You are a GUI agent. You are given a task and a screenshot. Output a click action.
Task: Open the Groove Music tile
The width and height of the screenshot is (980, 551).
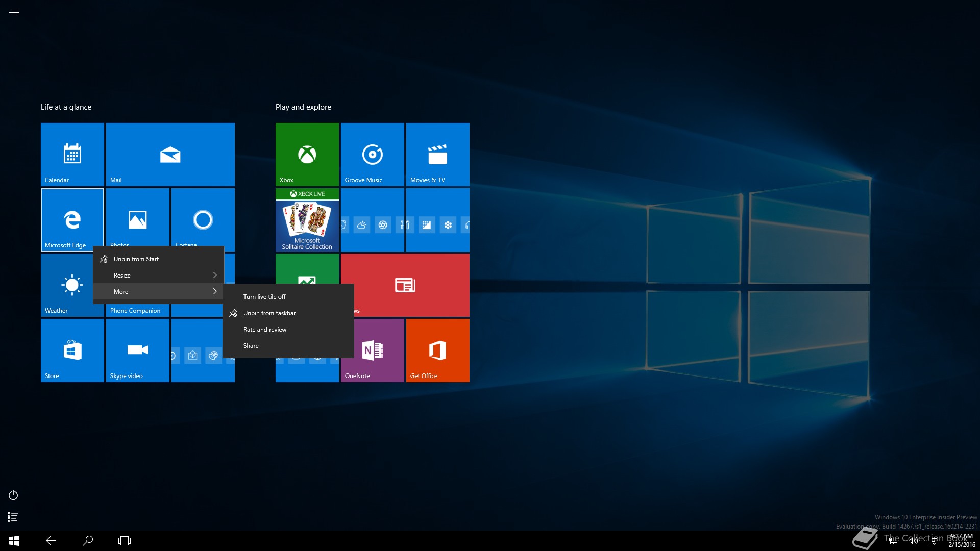[x=373, y=155]
